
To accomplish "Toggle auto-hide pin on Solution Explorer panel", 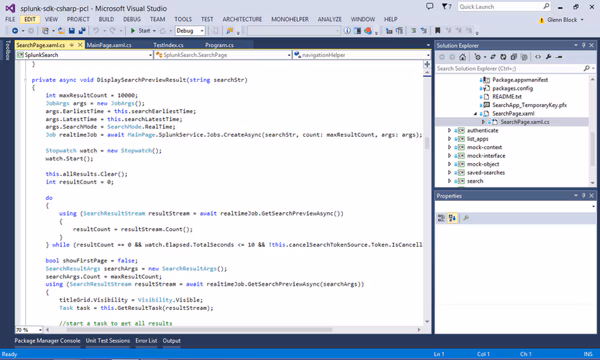I will pos(584,45).
